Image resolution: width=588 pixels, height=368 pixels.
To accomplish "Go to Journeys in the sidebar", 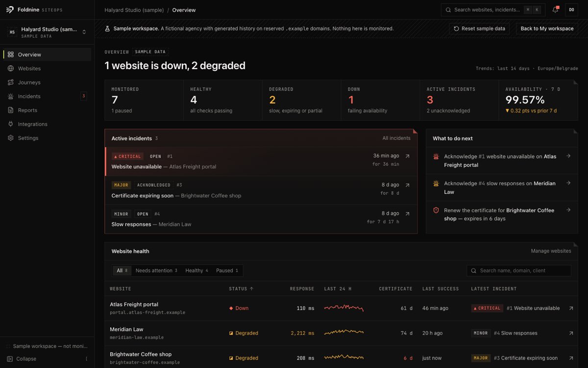I will pos(47,82).
